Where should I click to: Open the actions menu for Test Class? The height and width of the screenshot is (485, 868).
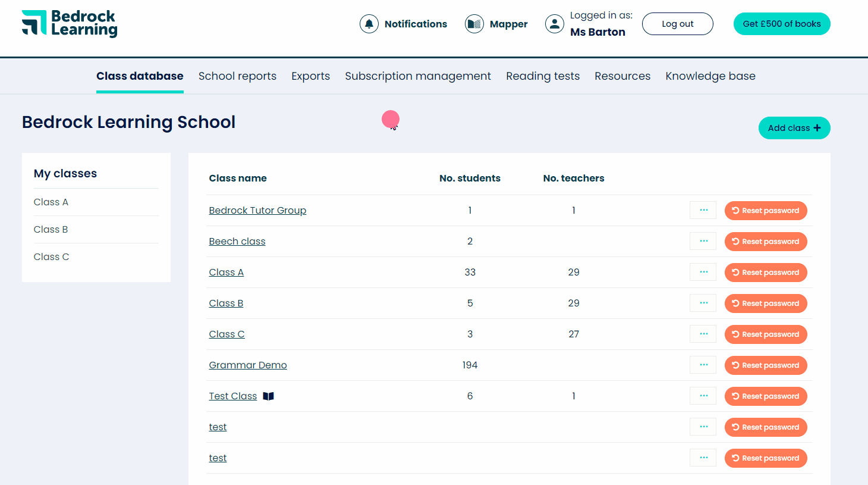click(703, 396)
